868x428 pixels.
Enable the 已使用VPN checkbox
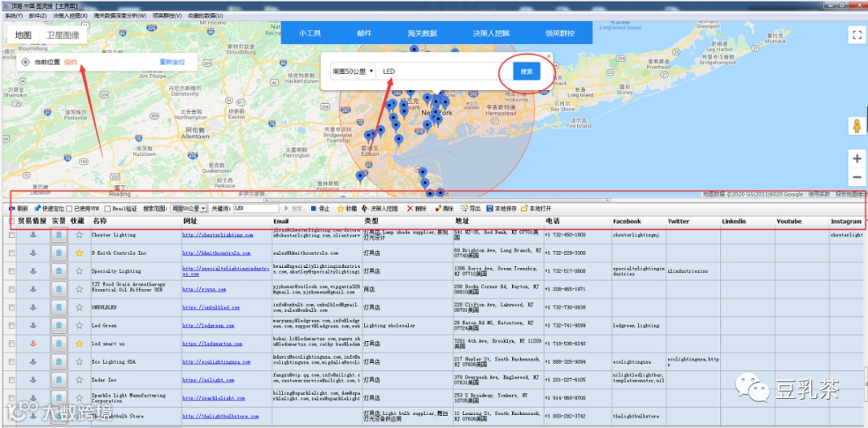[x=69, y=209]
